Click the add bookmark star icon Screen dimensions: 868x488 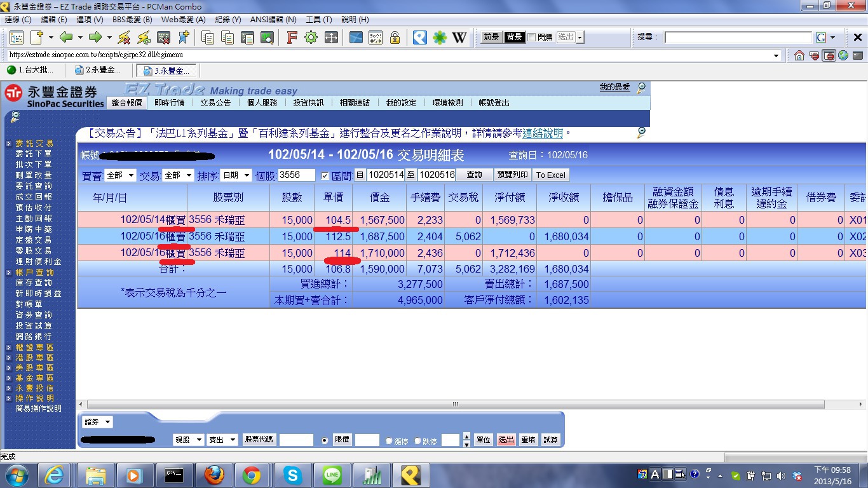pos(184,37)
